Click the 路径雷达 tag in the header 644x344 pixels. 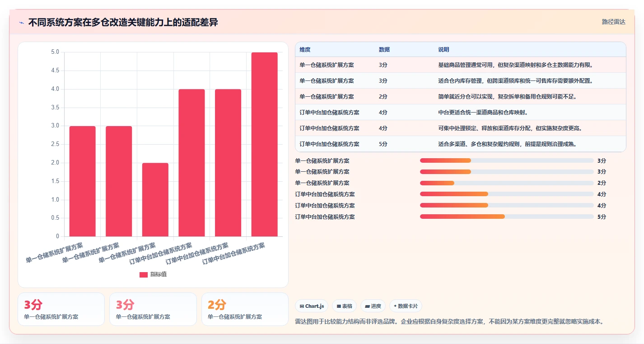pyautogui.click(x=614, y=22)
